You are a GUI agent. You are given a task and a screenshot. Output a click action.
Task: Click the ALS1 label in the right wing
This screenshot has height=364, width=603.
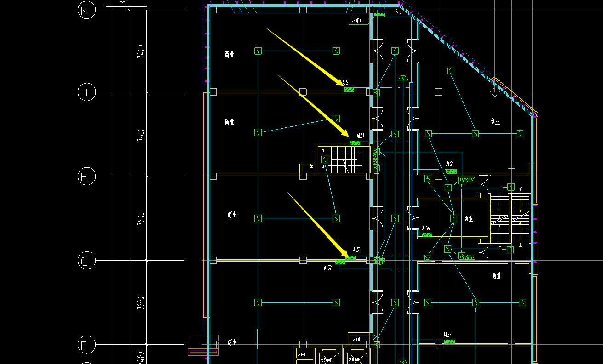point(450,164)
